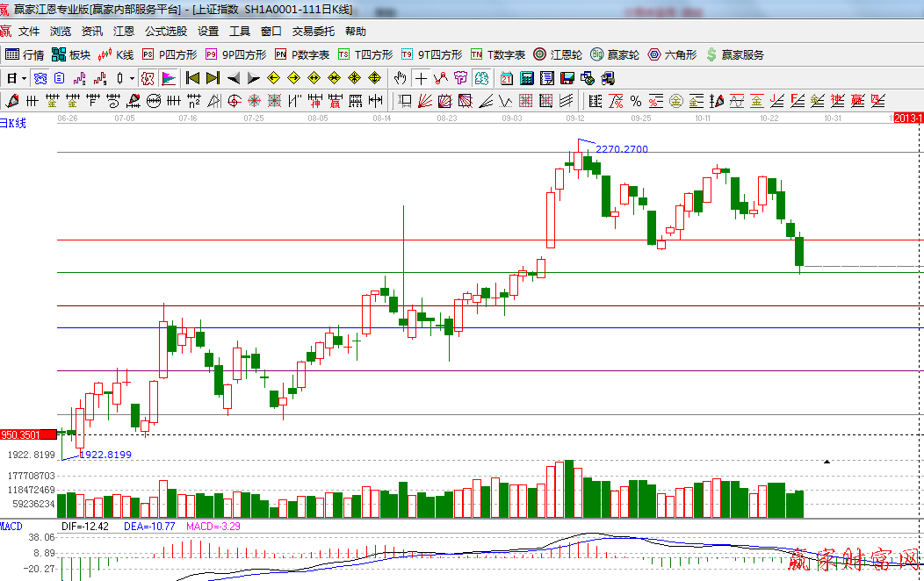Select the hand pan tool
This screenshot has height=581, width=924.
(x=401, y=78)
